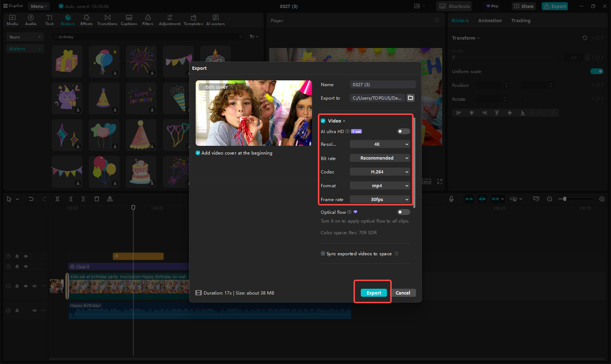Switch to the Animation tab
The height and width of the screenshot is (364, 611).
(490, 20)
